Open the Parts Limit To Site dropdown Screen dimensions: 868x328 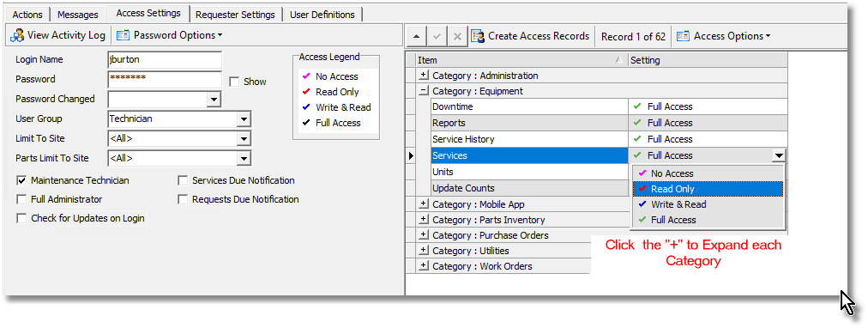coord(243,159)
